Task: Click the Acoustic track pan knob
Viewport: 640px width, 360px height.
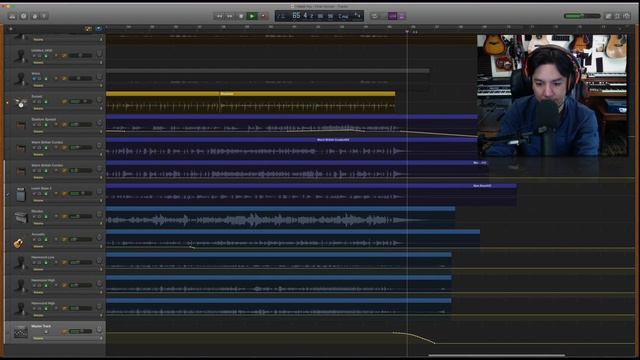Action: click(99, 238)
